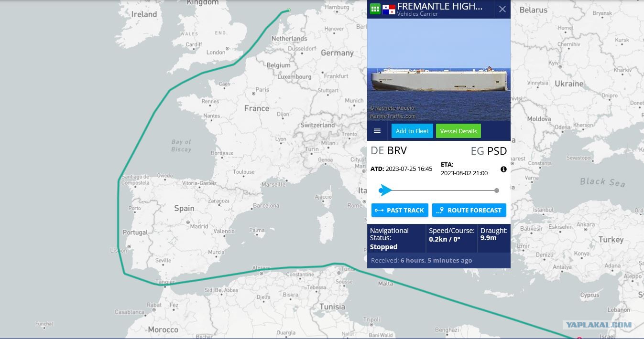Click the track start marker near Netherlands
Image resolution: width=644 pixels, height=339 pixels.
(x=288, y=10)
